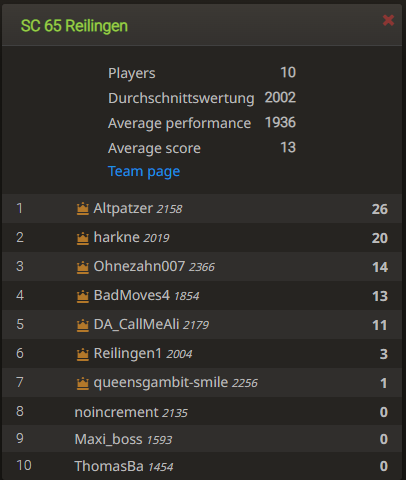Image resolution: width=406 pixels, height=480 pixels.
Task: Select BadMoves4 player row
Action: [202, 296]
